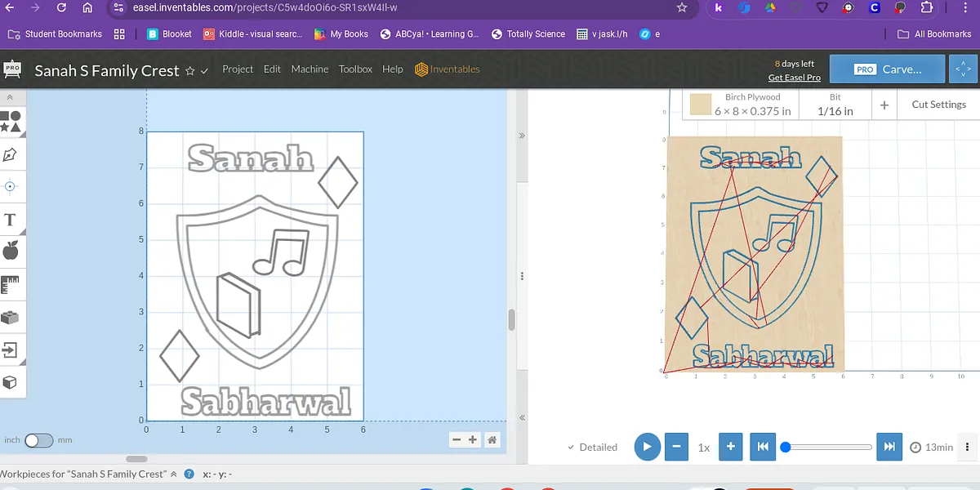This screenshot has width=980, height=490.
Task: Click the PRO Carve button
Action: pyautogui.click(x=887, y=69)
